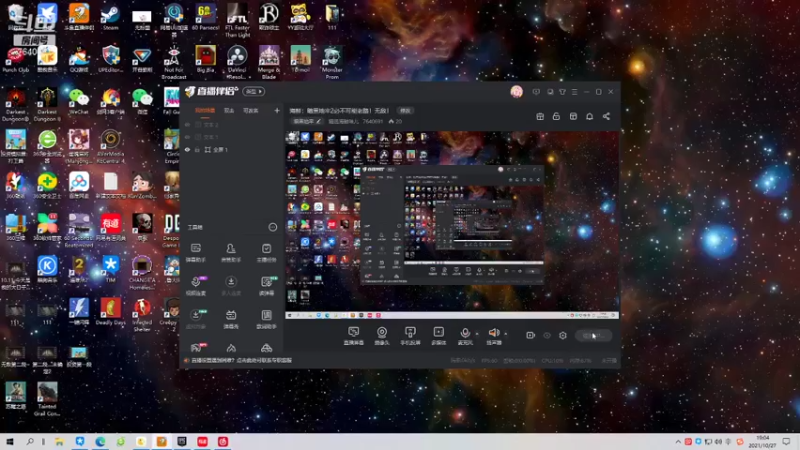Select the 全屏 1 source row
The image size is (800, 450).
tap(231, 150)
